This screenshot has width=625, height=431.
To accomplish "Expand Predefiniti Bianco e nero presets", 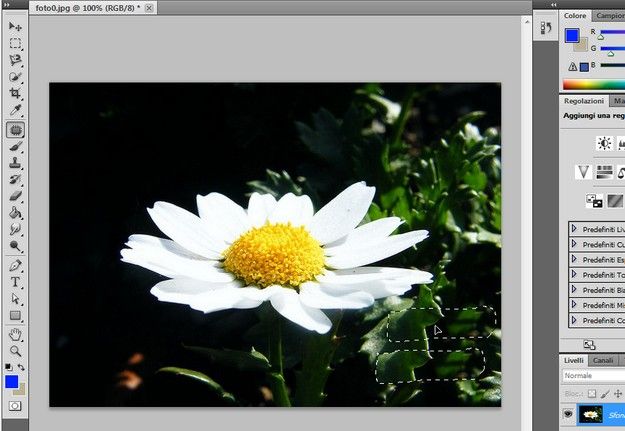I will pyautogui.click(x=574, y=289).
